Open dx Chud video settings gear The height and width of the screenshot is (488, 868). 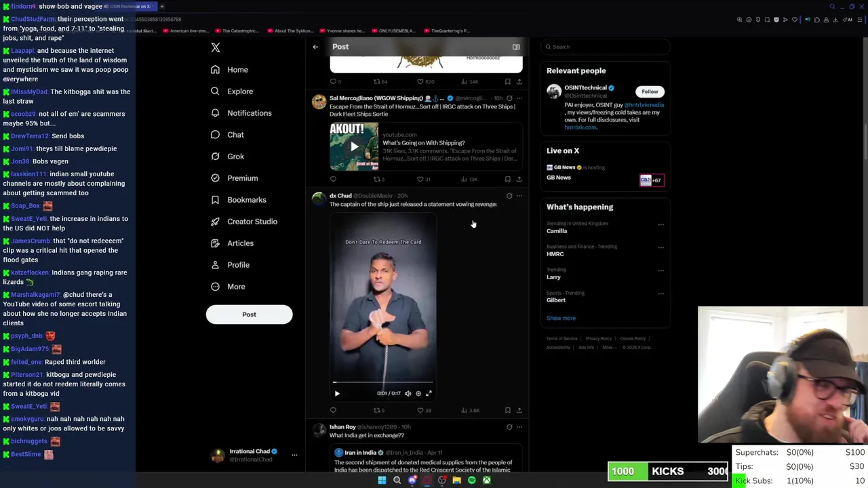418,393
